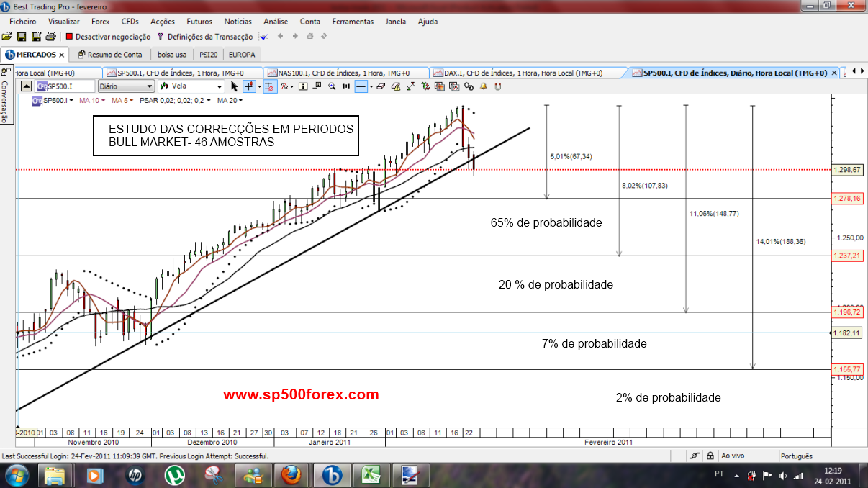The image size is (868, 488).
Task: Open Firefox from the taskbar
Action: point(291,475)
